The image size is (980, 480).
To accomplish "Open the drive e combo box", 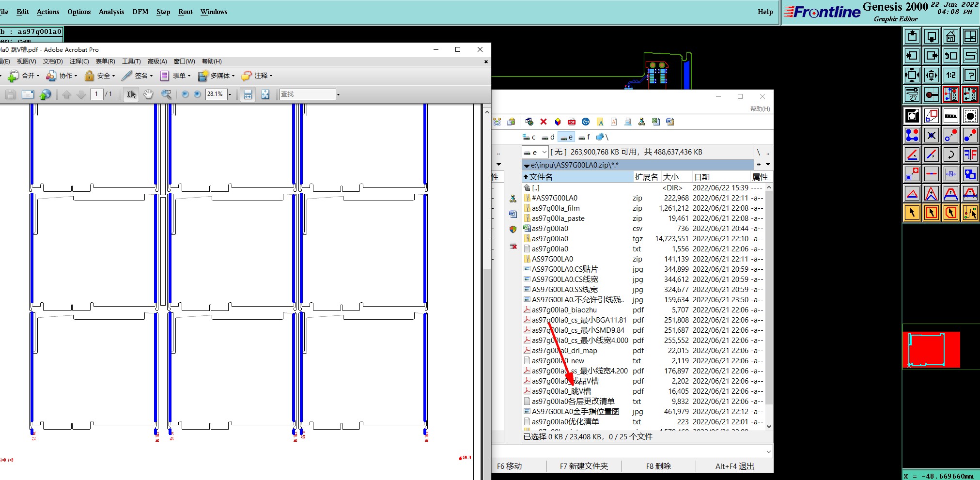I will coord(535,152).
